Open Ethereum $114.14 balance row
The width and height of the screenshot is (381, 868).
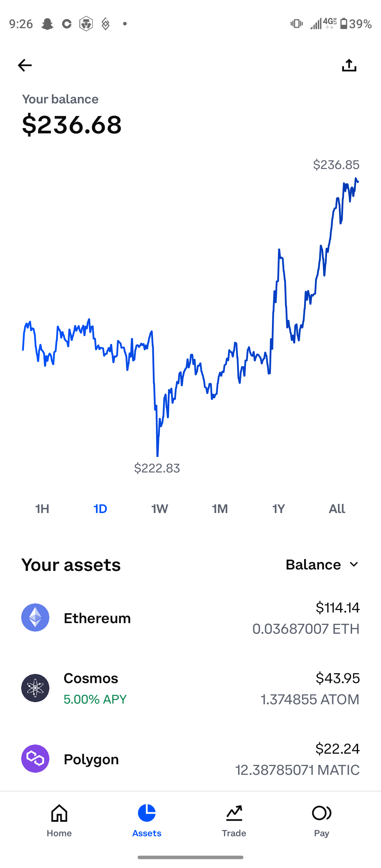[x=190, y=617]
